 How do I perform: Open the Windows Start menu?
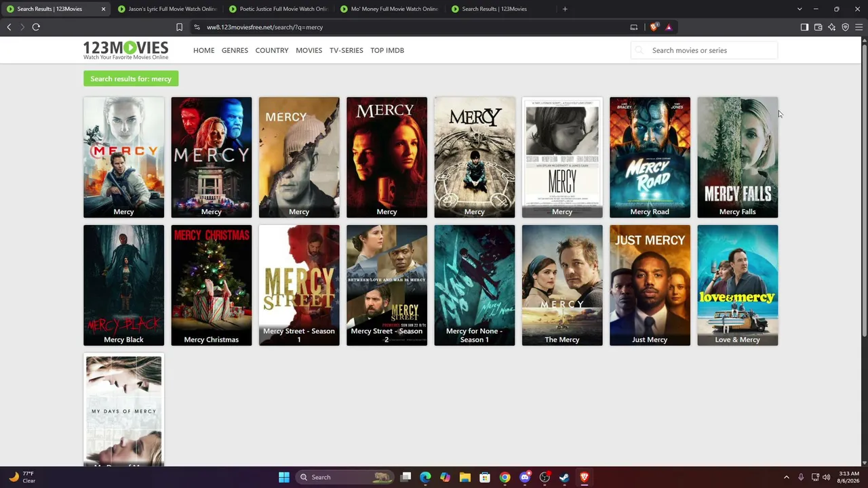[x=284, y=477]
